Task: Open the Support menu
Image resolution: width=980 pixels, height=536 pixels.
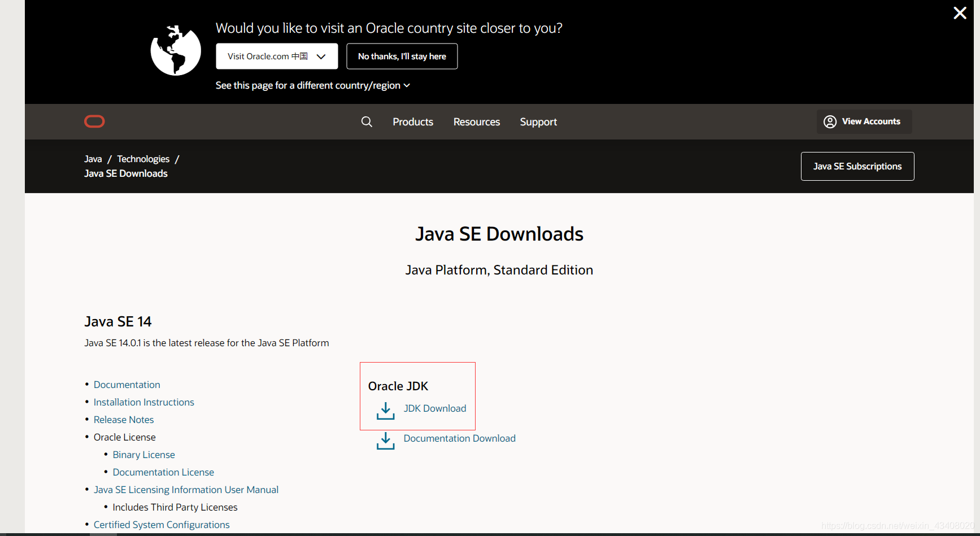Action: 538,122
